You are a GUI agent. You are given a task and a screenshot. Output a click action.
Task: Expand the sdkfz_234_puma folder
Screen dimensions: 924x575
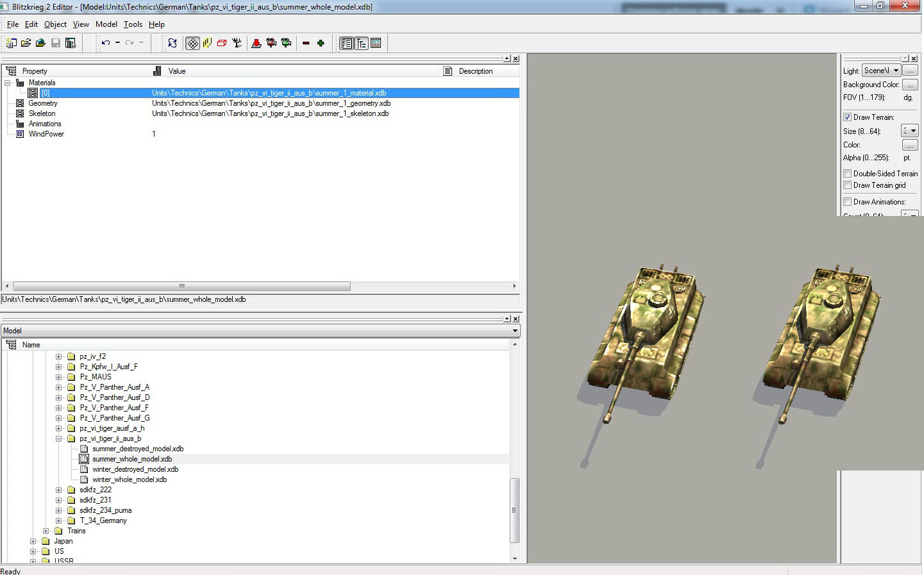click(x=58, y=510)
